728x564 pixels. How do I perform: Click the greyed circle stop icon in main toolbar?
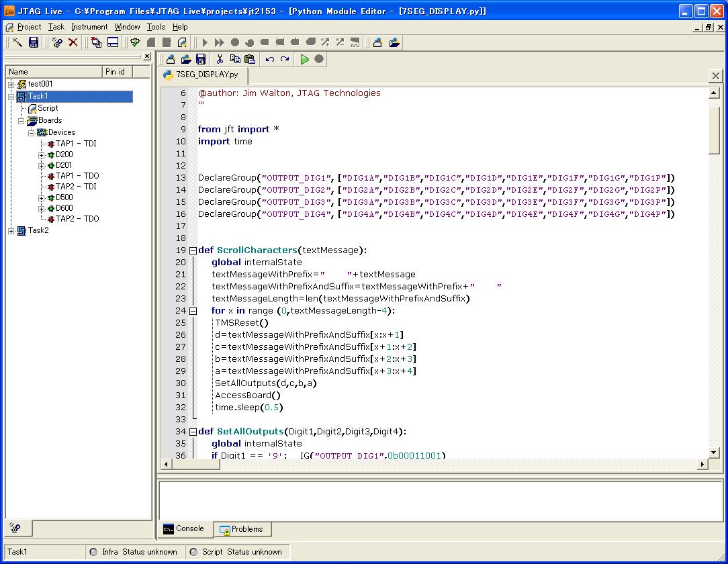pos(235,43)
